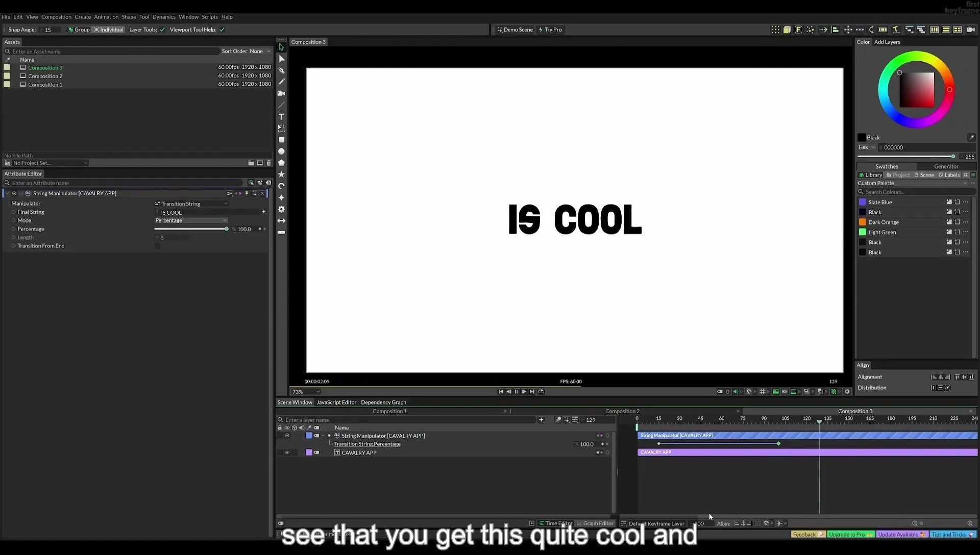This screenshot has width=980, height=555.
Task: Click the Upgrade to Pro link
Action: tap(850, 535)
